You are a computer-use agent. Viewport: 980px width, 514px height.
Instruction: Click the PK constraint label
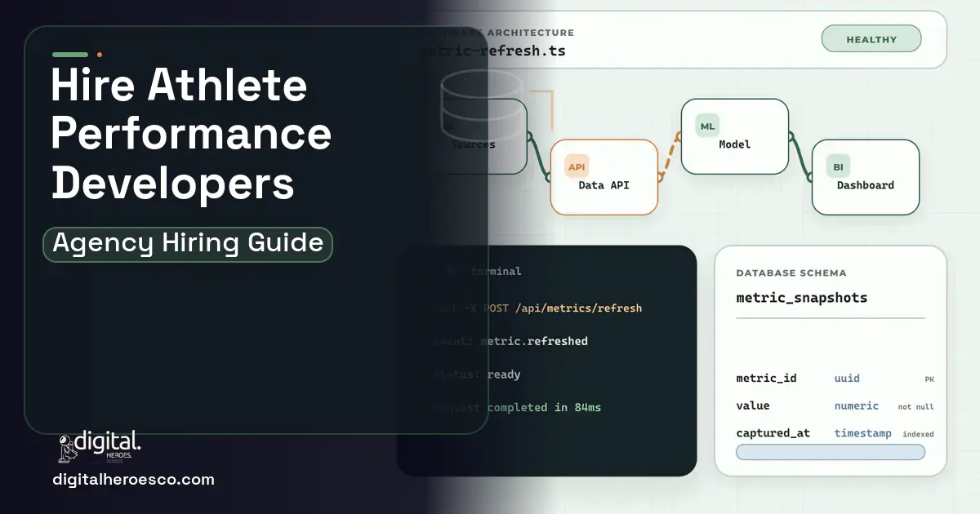coord(929,379)
